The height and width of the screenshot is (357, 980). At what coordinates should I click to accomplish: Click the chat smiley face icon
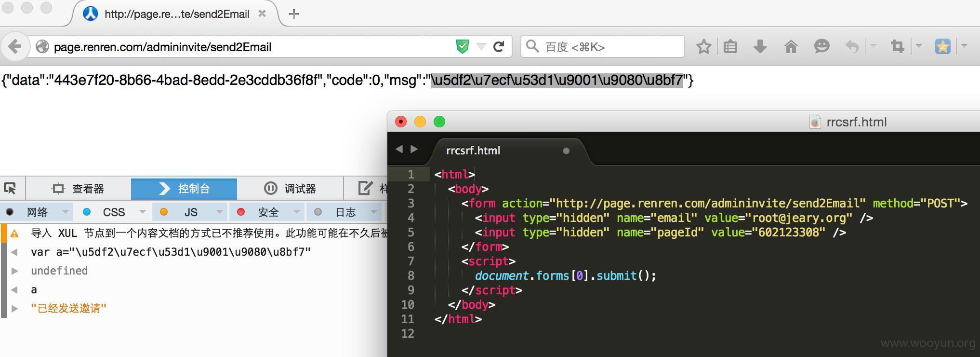821,46
